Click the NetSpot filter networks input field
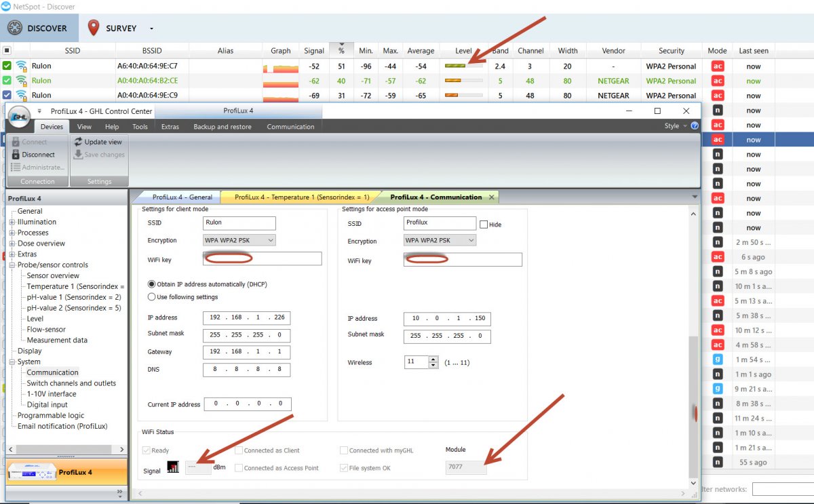This screenshot has width=814, height=504. (783, 489)
